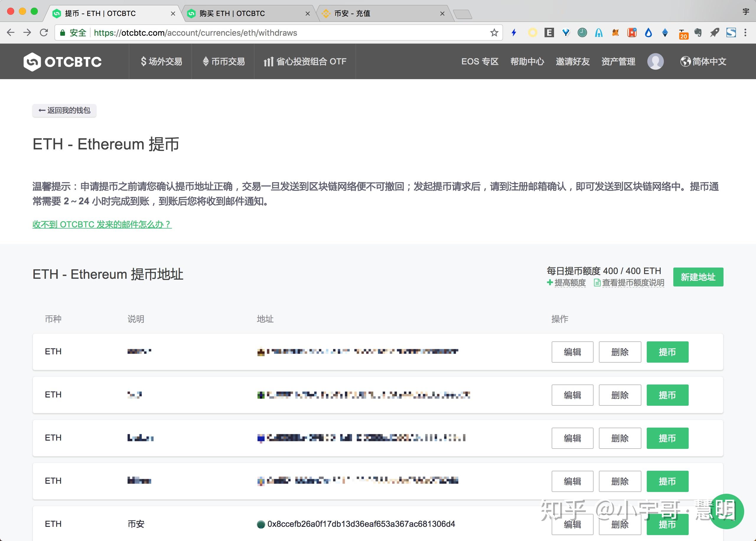
Task: Click 提币 in first ETH row
Action: pyautogui.click(x=667, y=352)
